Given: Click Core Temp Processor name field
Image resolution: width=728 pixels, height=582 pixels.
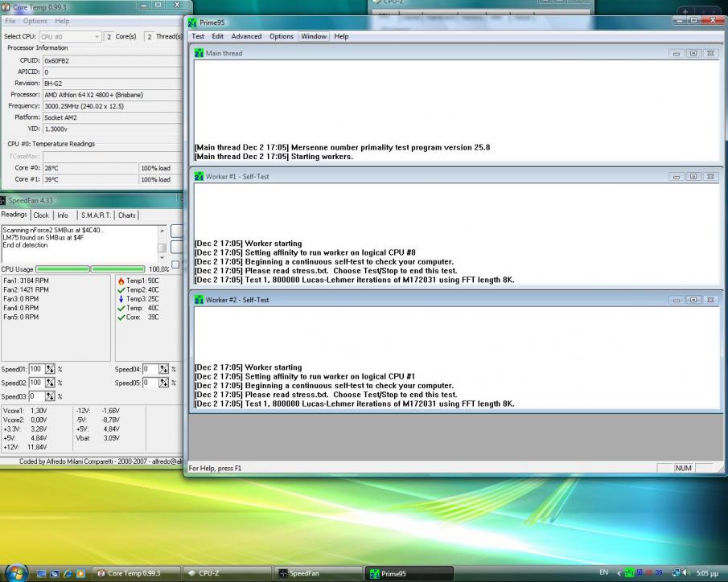Looking at the screenshot, I should [113, 95].
